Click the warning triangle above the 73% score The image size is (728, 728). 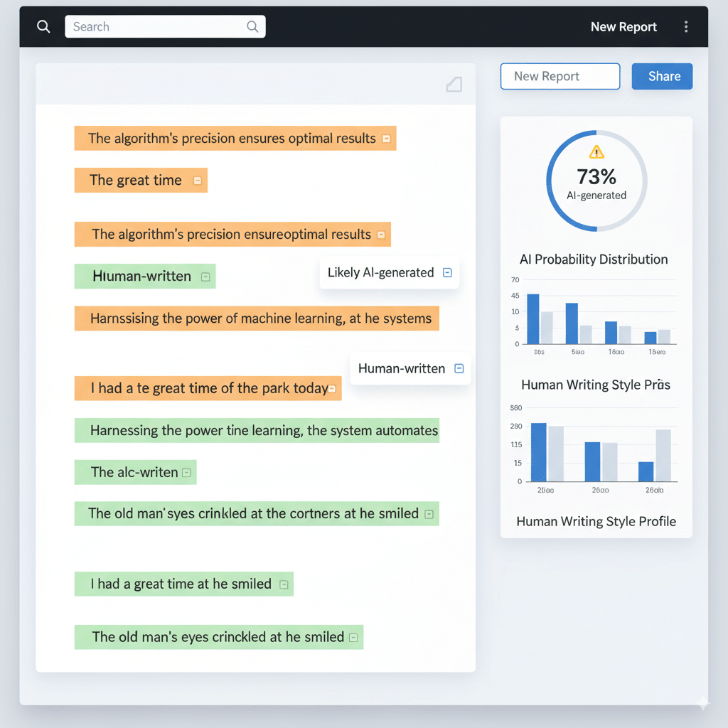(x=596, y=151)
